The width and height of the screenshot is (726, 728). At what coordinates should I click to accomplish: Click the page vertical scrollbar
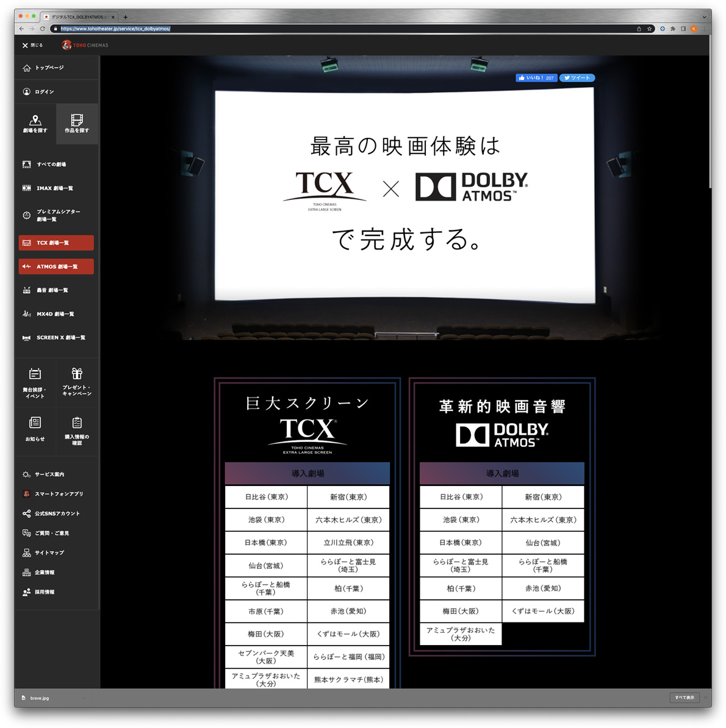tap(710, 112)
